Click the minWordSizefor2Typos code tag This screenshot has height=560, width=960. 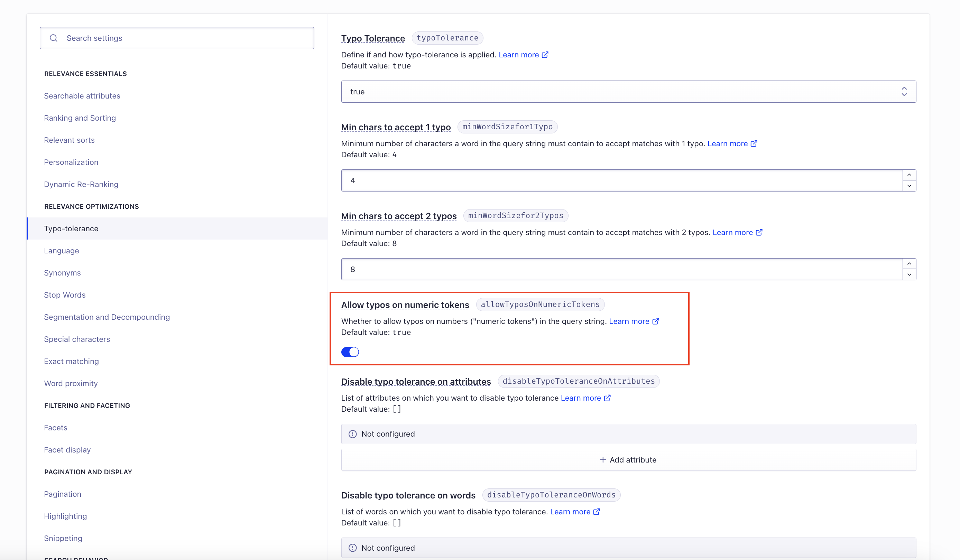516,216
